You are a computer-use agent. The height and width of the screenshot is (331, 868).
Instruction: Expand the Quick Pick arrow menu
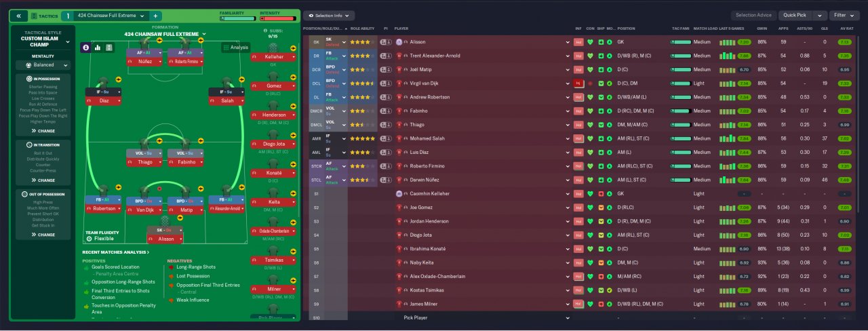(820, 15)
